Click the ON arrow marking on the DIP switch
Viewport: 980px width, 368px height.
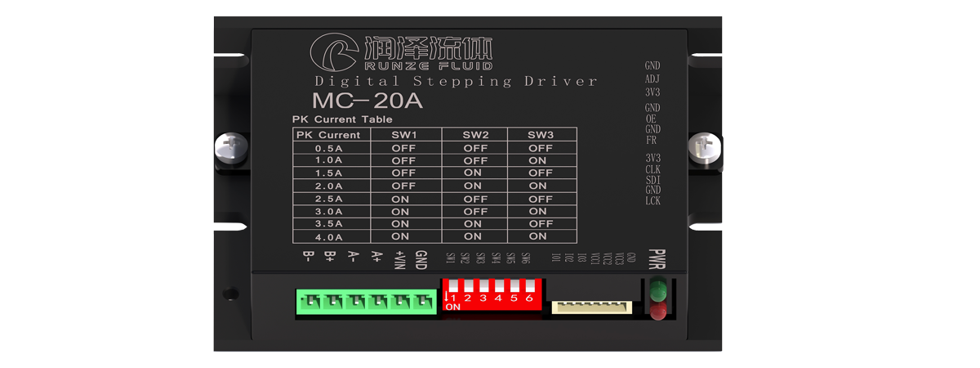(x=446, y=297)
